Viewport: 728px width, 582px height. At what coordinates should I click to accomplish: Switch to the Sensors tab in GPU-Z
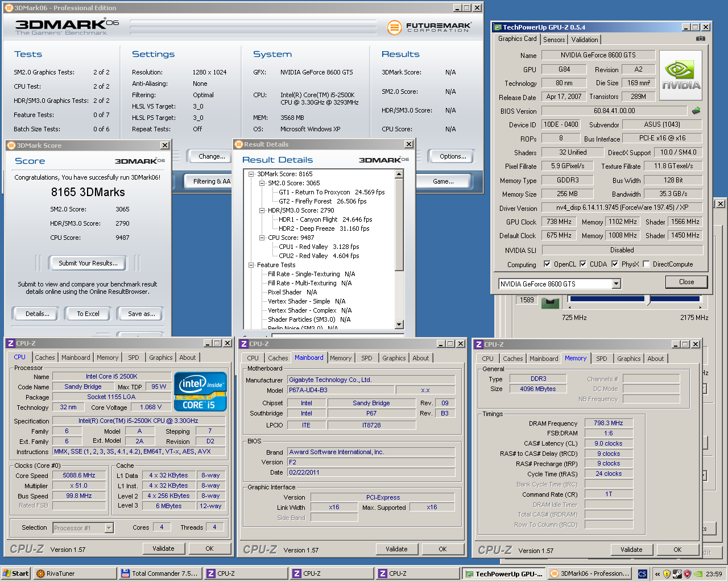point(554,40)
